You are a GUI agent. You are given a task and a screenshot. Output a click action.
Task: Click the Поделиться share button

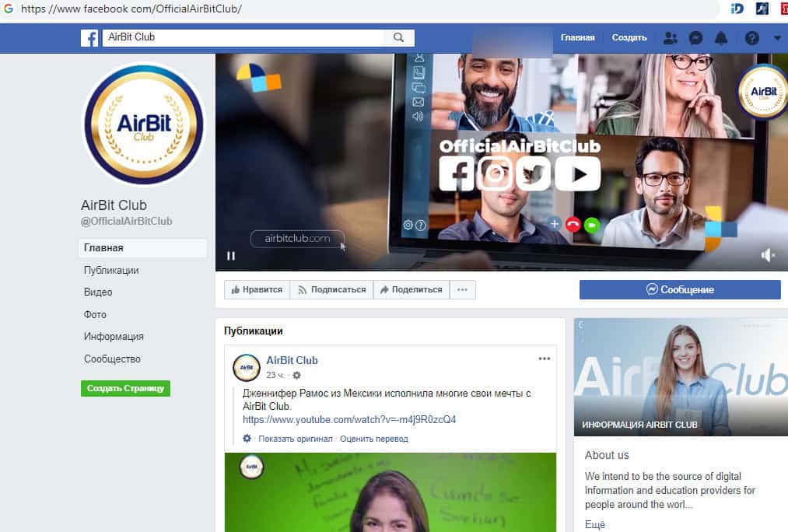pyautogui.click(x=412, y=290)
